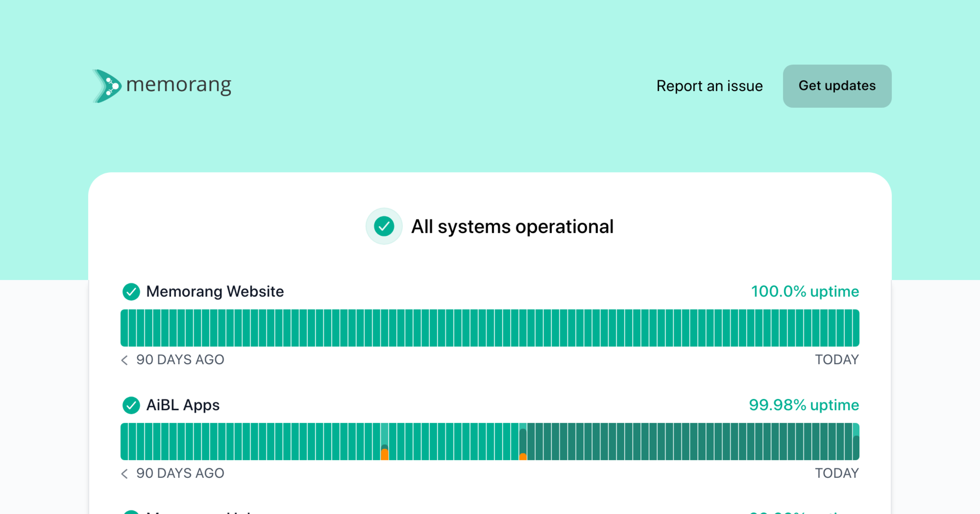Select the Memorang Website service name

point(215,292)
